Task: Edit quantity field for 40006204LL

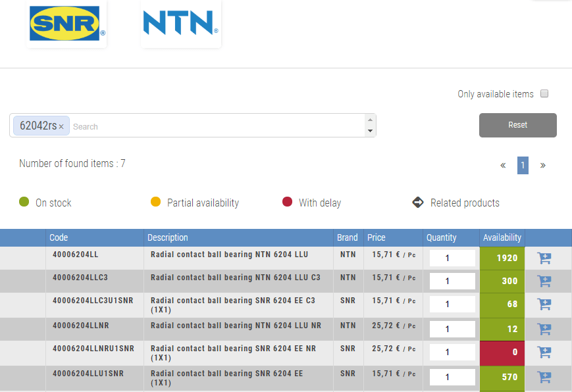Action: pyautogui.click(x=452, y=258)
